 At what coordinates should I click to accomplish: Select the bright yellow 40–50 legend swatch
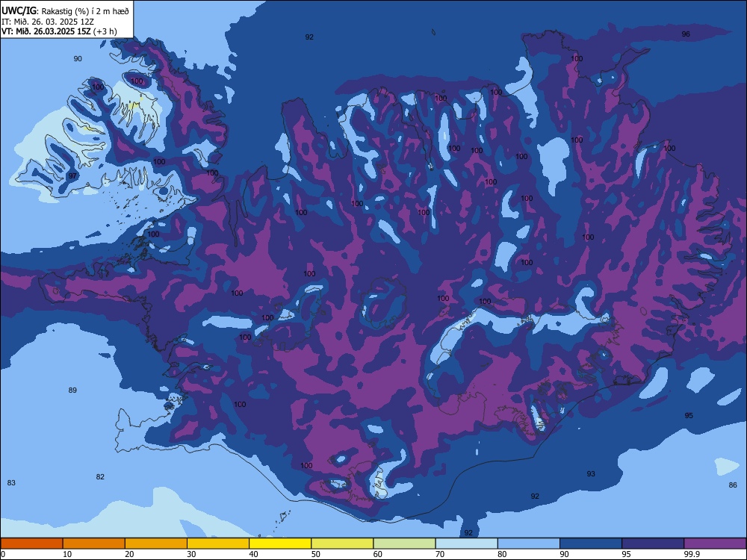pyautogui.click(x=280, y=544)
